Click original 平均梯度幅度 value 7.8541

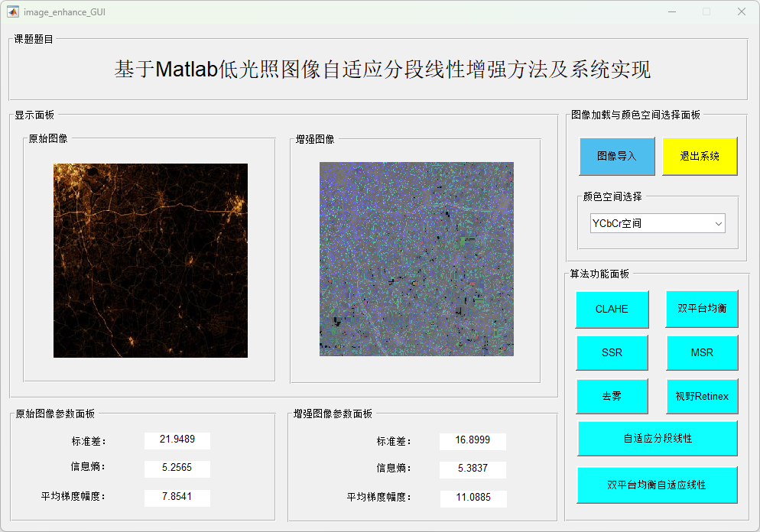(177, 497)
